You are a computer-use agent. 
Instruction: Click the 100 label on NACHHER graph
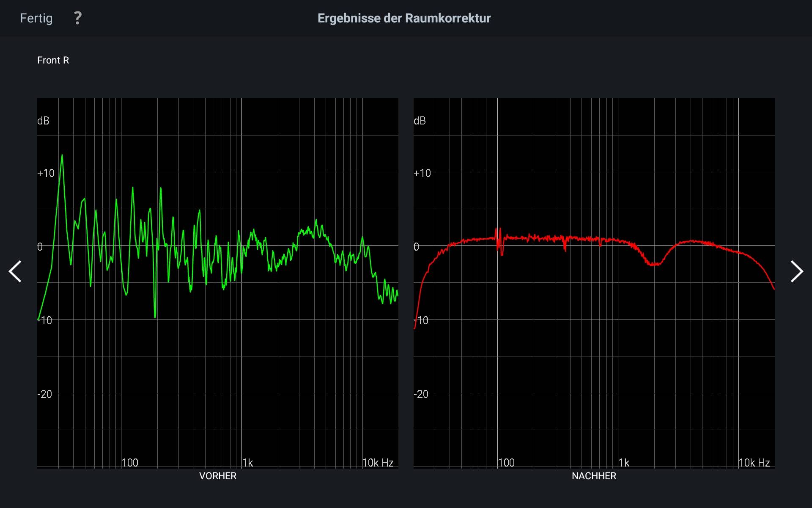coord(506,463)
